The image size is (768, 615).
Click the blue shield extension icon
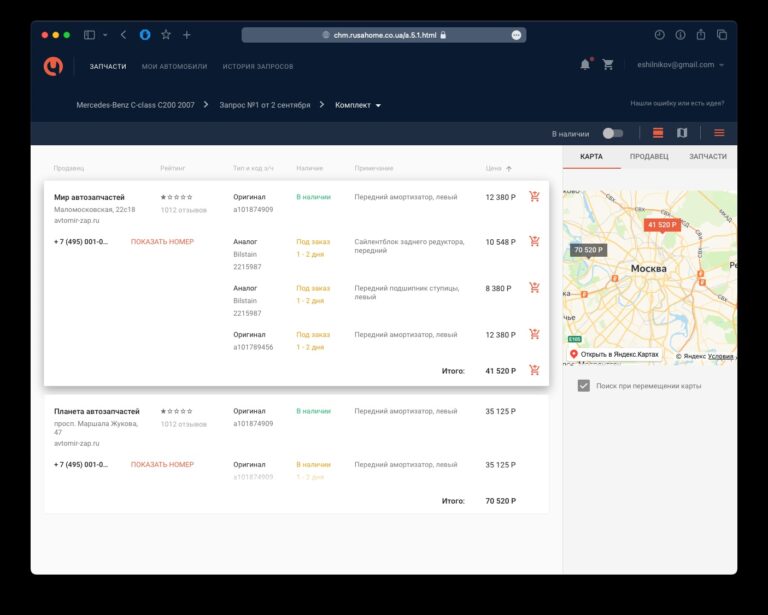(145, 35)
